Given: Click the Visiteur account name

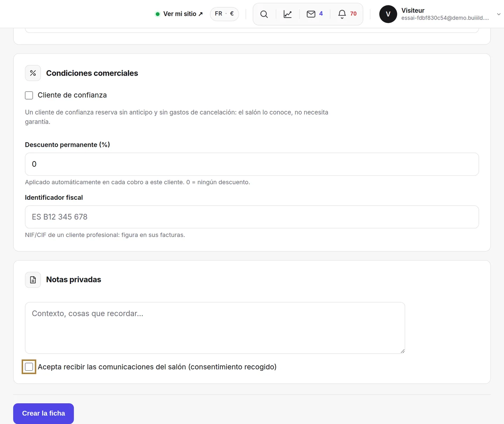Looking at the screenshot, I should pyautogui.click(x=413, y=11).
